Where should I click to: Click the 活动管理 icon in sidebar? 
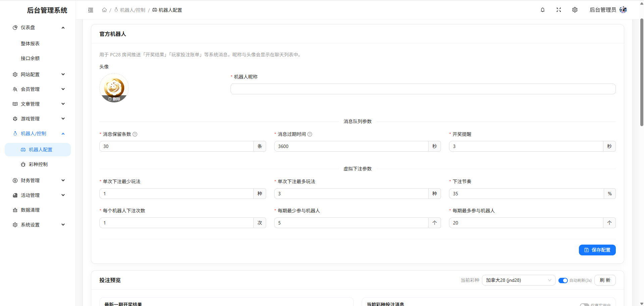15,195
